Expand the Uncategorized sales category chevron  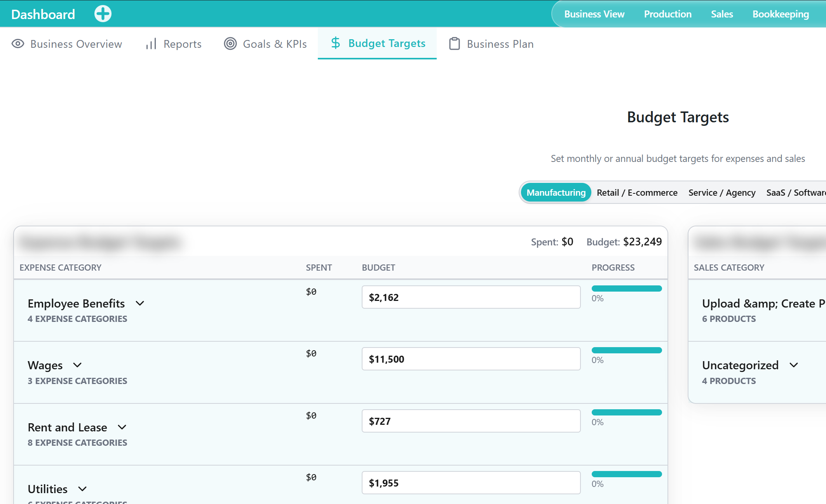(x=794, y=365)
